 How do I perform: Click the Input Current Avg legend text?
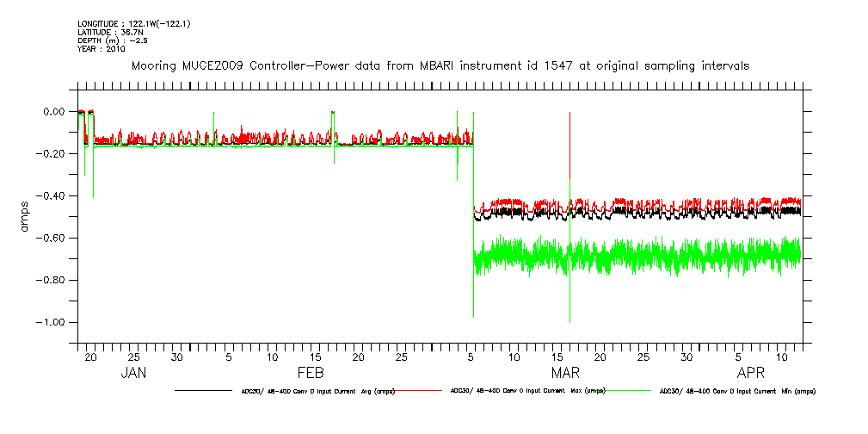(x=318, y=391)
